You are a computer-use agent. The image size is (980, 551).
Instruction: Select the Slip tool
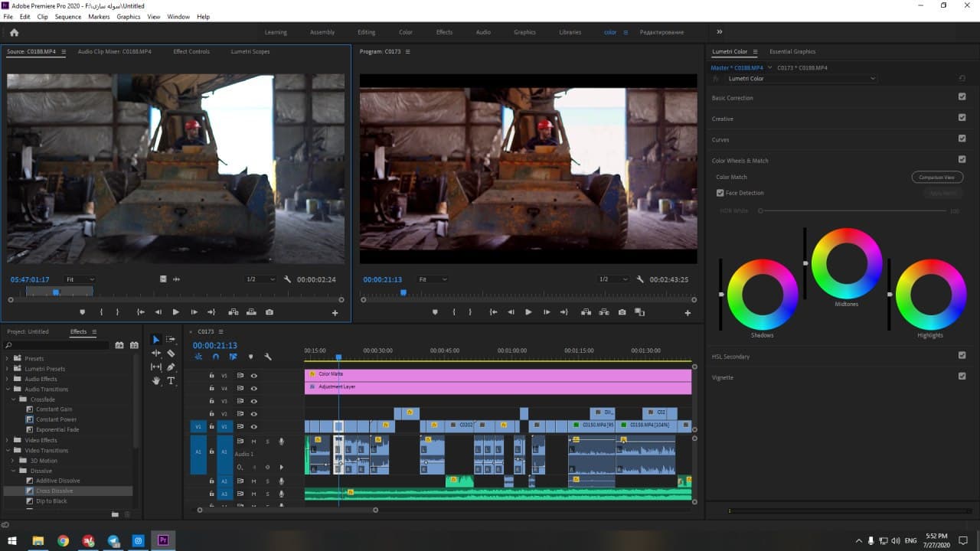tap(156, 367)
